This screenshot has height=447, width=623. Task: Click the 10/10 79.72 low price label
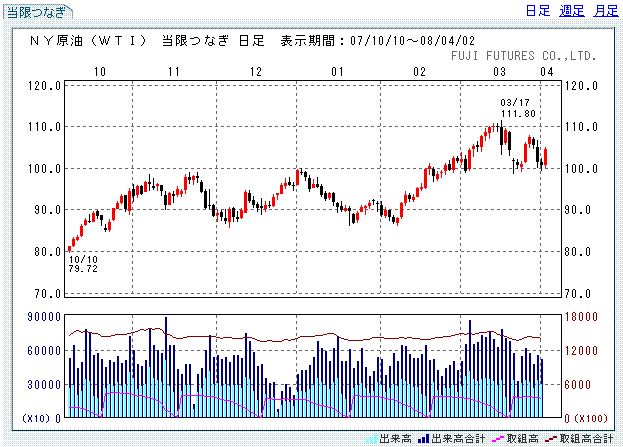83,263
